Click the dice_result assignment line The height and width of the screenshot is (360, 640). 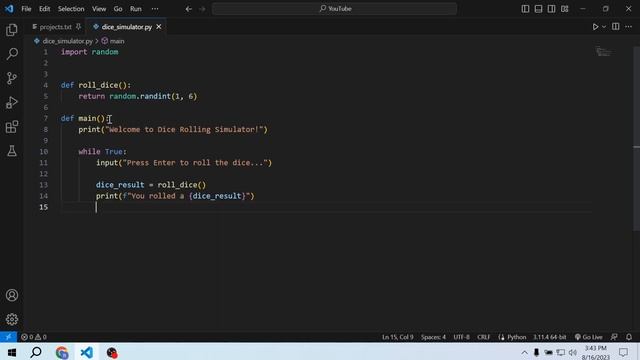click(151, 185)
